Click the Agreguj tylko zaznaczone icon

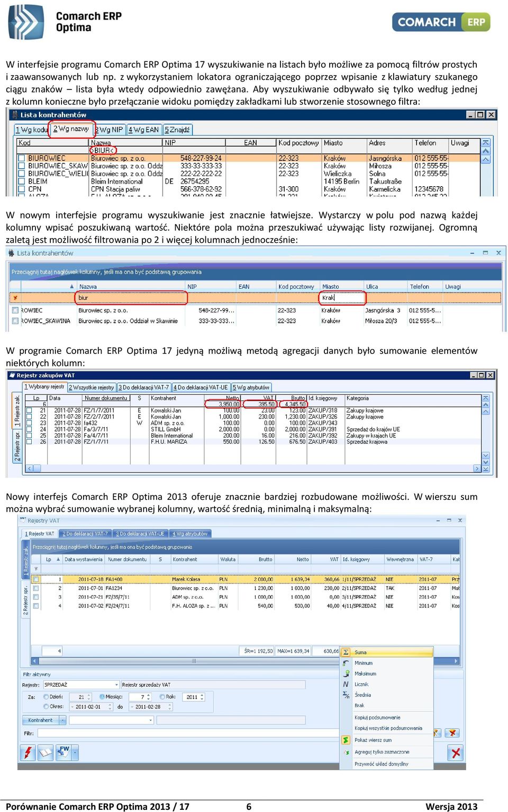tap(346, 752)
